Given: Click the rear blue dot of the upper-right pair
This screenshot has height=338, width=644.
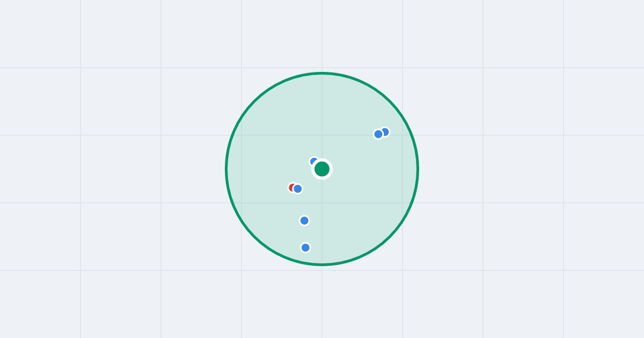Looking at the screenshot, I should [x=385, y=132].
